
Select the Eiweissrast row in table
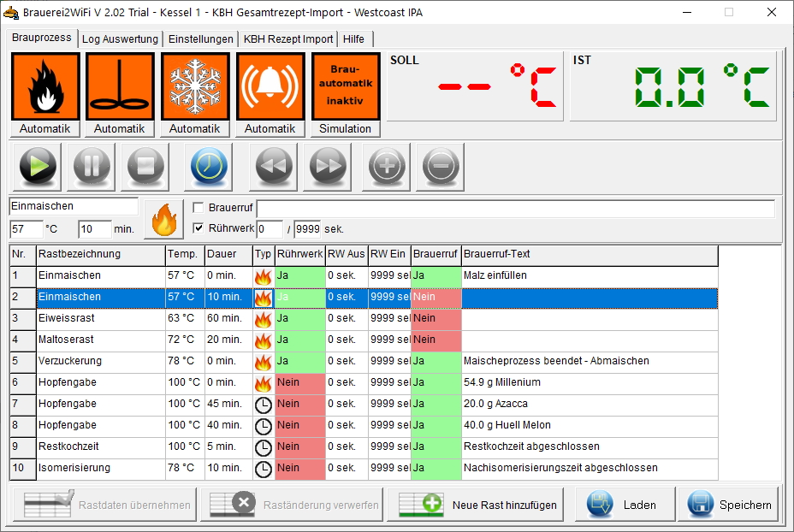(100, 318)
